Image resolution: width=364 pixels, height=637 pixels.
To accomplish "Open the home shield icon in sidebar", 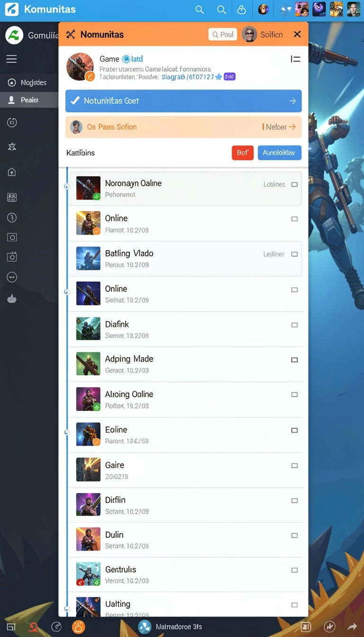I will [x=12, y=173].
